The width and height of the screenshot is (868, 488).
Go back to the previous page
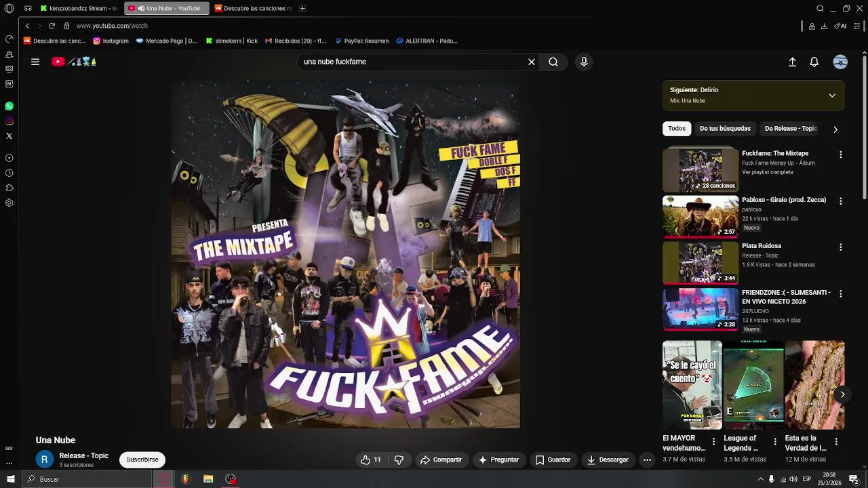[x=27, y=26]
